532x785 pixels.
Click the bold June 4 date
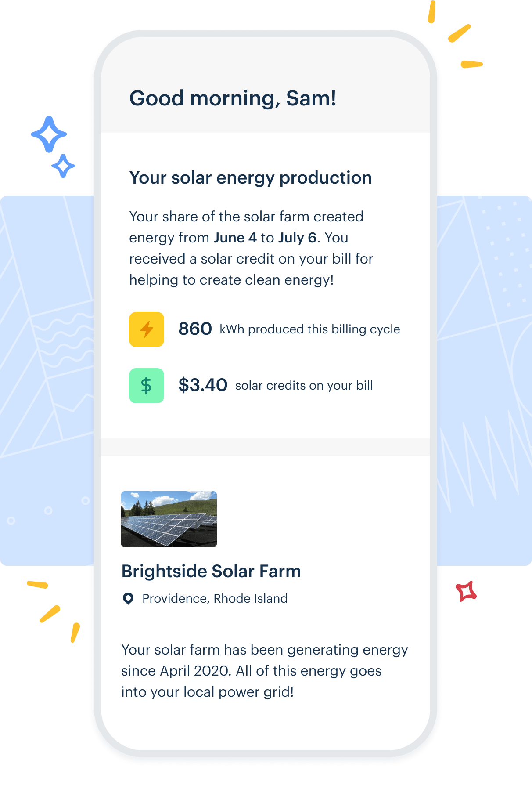click(x=235, y=238)
